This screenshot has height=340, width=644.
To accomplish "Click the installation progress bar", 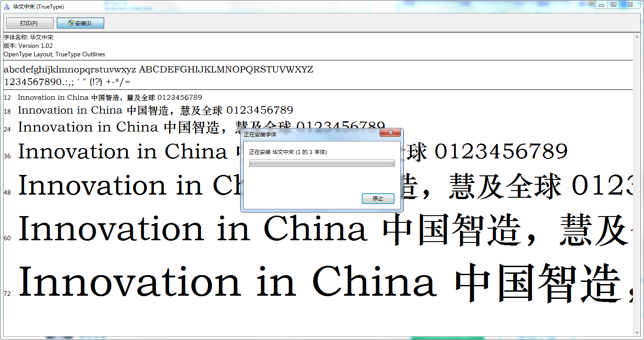I will (322, 163).
